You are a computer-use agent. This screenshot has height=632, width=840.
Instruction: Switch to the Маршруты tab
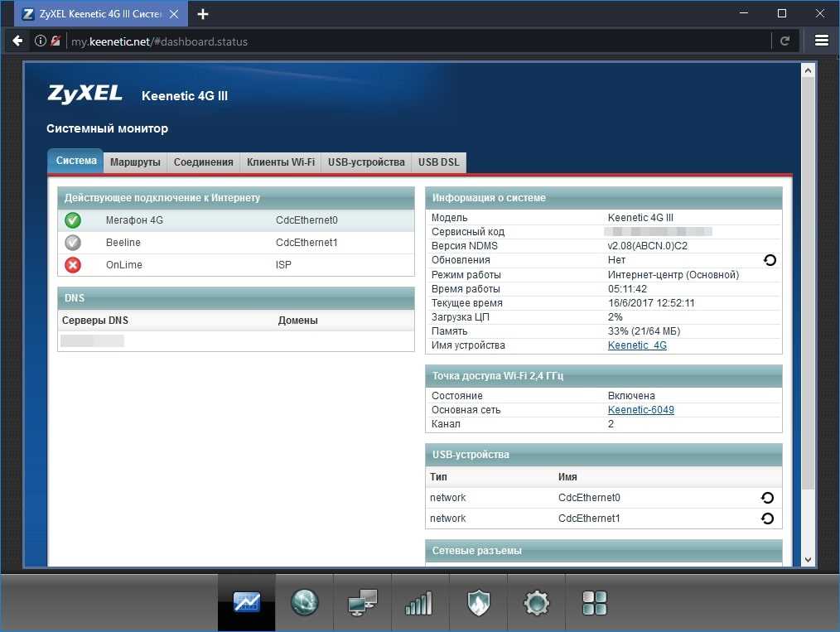pos(135,162)
